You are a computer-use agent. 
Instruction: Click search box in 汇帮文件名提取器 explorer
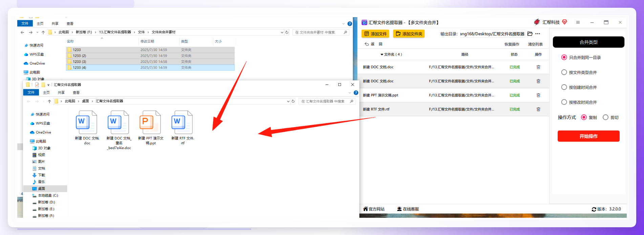(x=327, y=101)
